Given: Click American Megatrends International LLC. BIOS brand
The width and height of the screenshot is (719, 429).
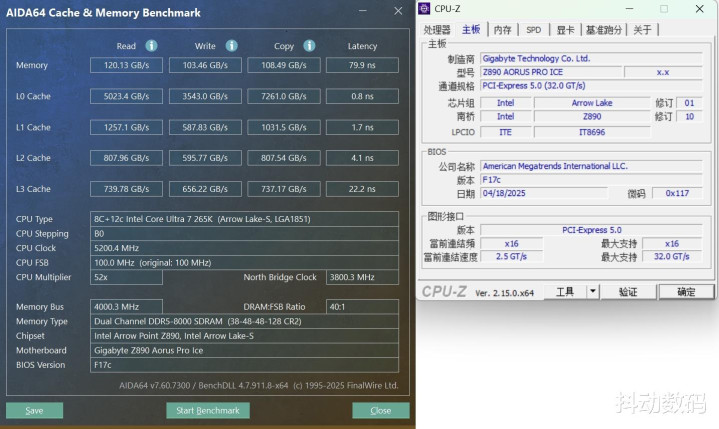Looking at the screenshot, I should (x=591, y=166).
